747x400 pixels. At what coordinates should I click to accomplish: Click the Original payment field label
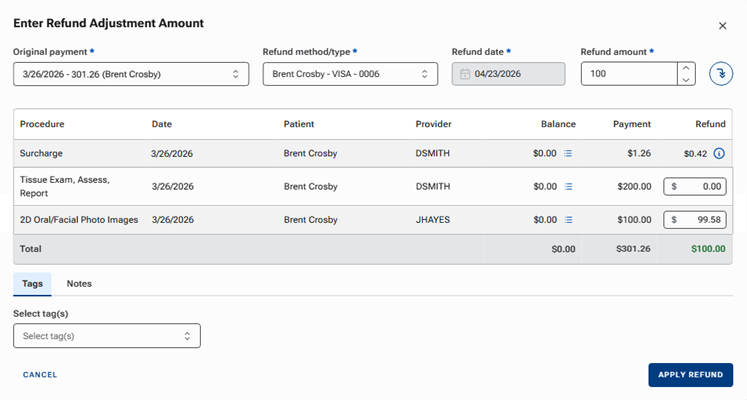click(x=50, y=51)
